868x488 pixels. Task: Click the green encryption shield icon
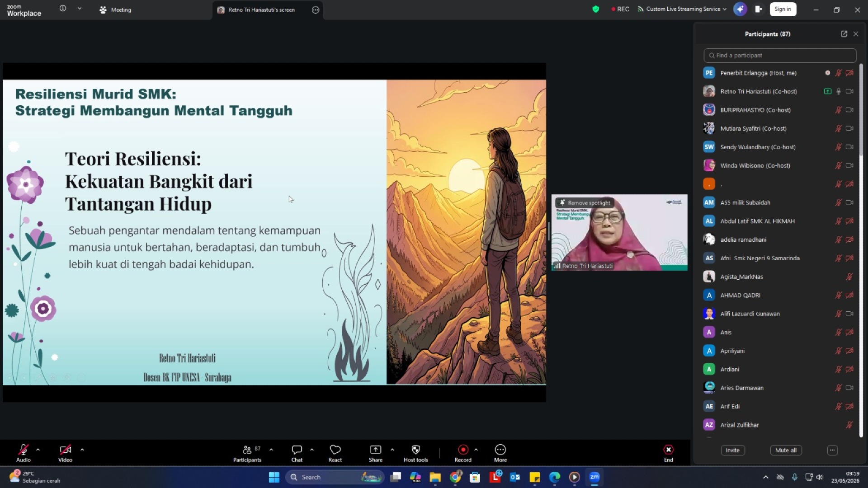click(x=596, y=9)
